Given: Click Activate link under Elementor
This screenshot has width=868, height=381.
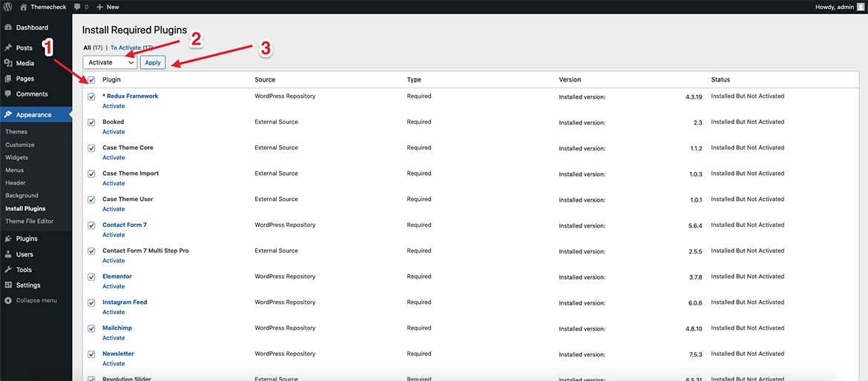Looking at the screenshot, I should point(114,286).
